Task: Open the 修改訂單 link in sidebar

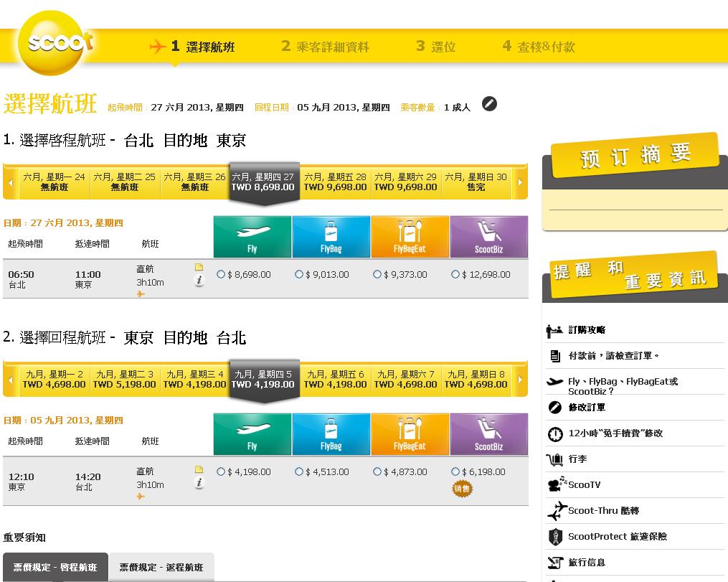Action: [x=587, y=408]
